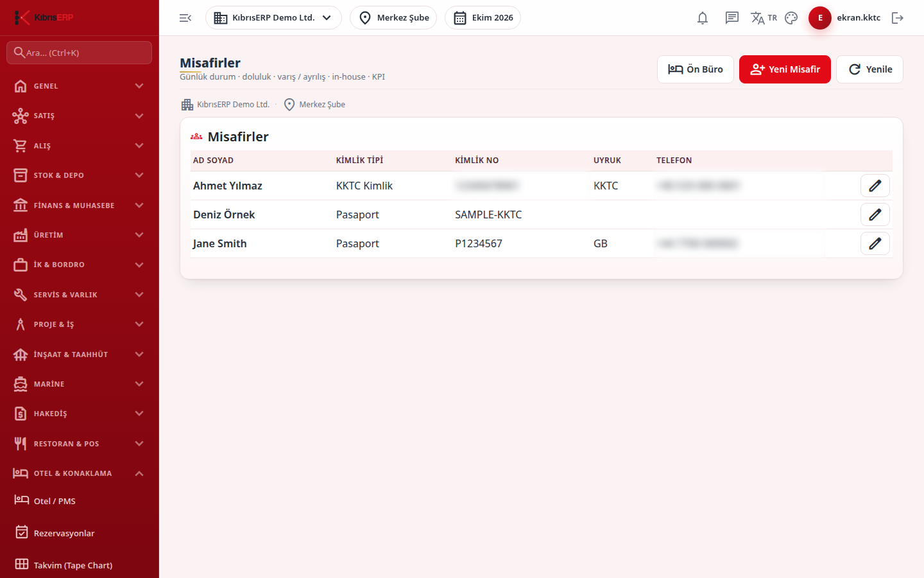Expand the PROJE & İŞ section

[80, 324]
